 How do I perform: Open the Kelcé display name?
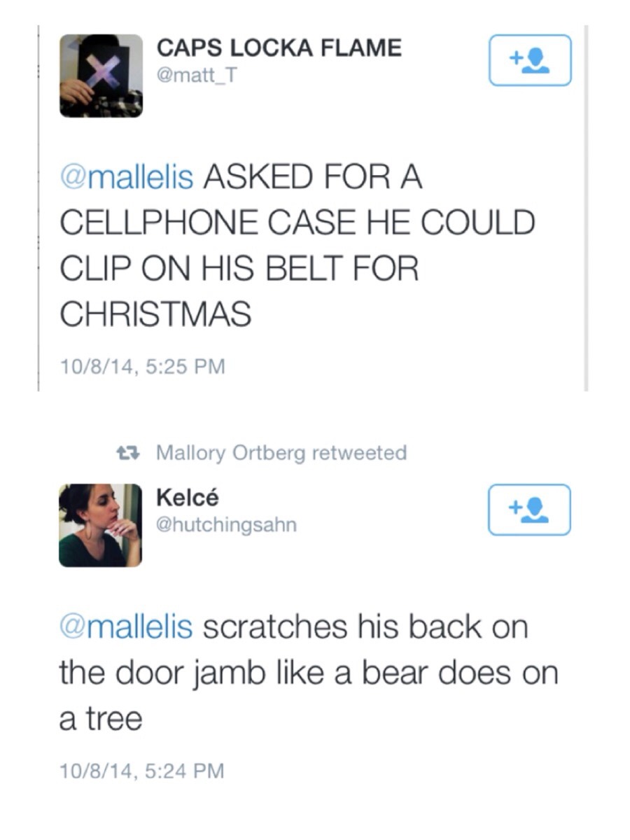188,498
